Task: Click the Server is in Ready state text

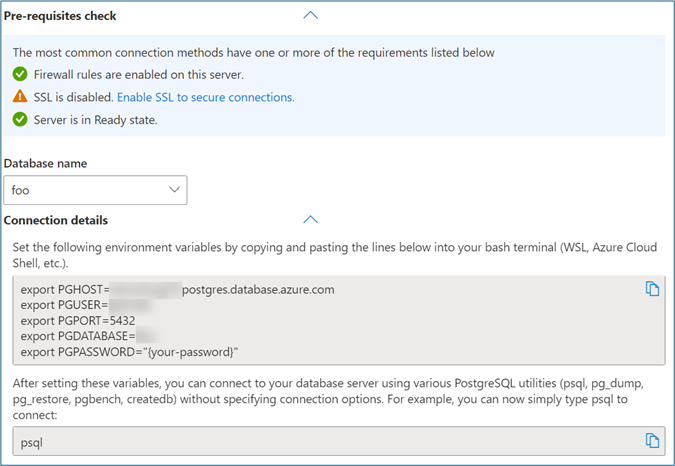Action: [96, 120]
